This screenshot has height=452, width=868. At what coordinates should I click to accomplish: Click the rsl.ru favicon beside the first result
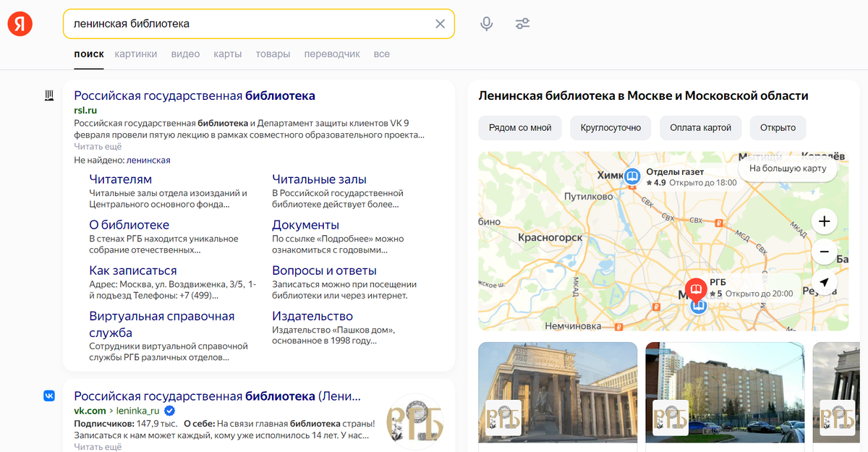[50, 95]
